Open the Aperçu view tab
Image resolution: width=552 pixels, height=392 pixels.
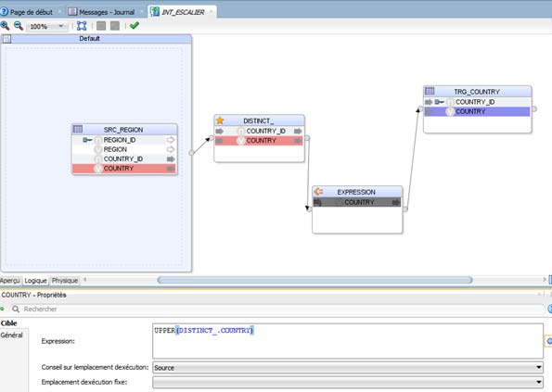10,281
